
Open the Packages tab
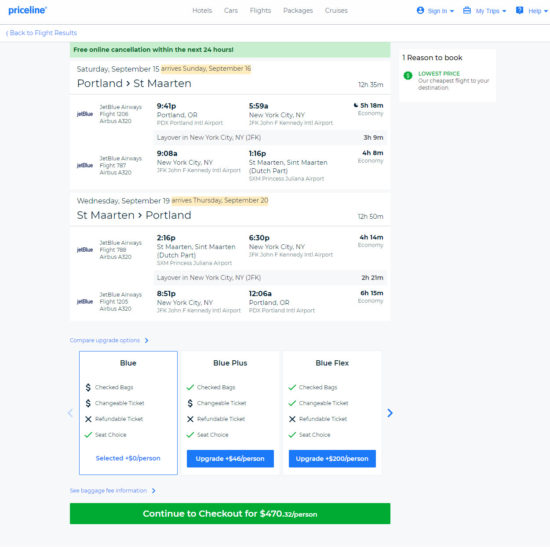(x=298, y=11)
